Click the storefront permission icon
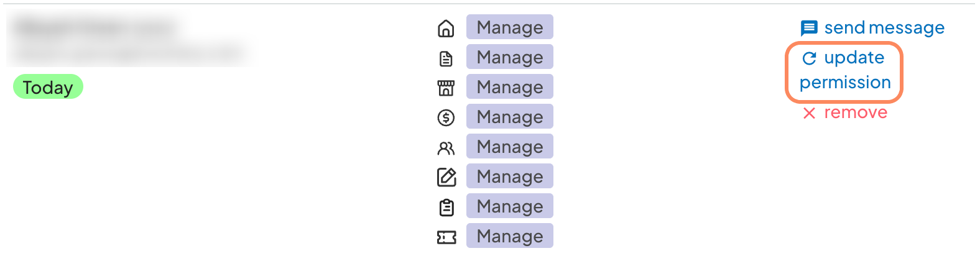 coord(446,88)
